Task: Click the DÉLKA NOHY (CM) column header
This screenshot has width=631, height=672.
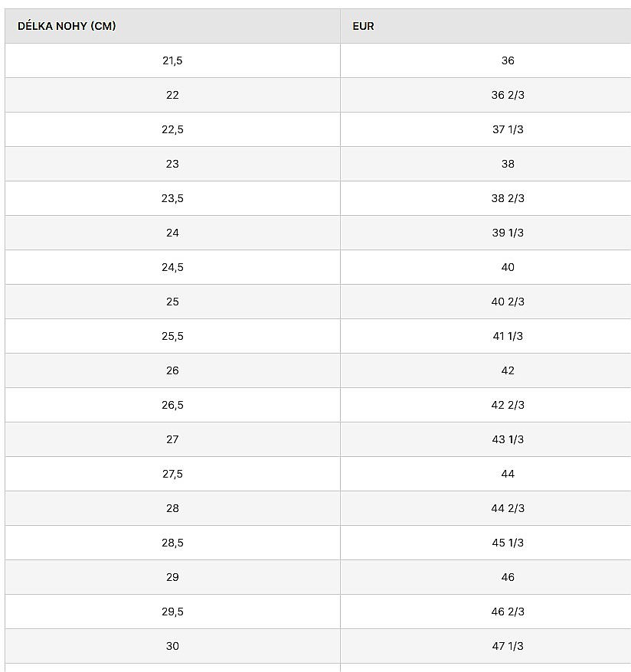Action: (x=67, y=26)
